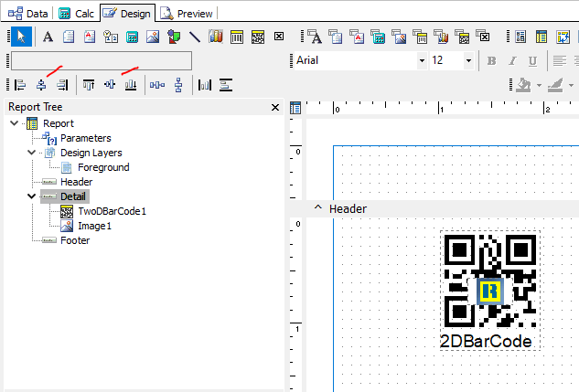The height and width of the screenshot is (392, 579).
Task: Align selected objects to bottom edges
Action: pyautogui.click(x=131, y=85)
